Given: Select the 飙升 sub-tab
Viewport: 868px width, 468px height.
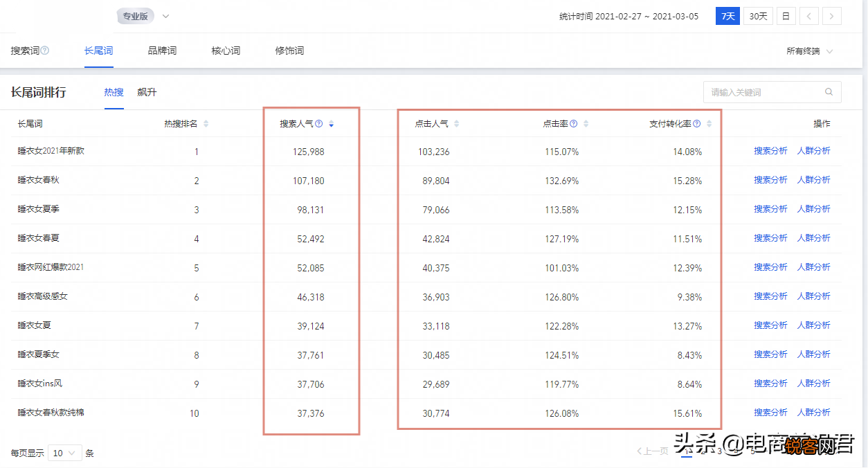Looking at the screenshot, I should [x=147, y=92].
